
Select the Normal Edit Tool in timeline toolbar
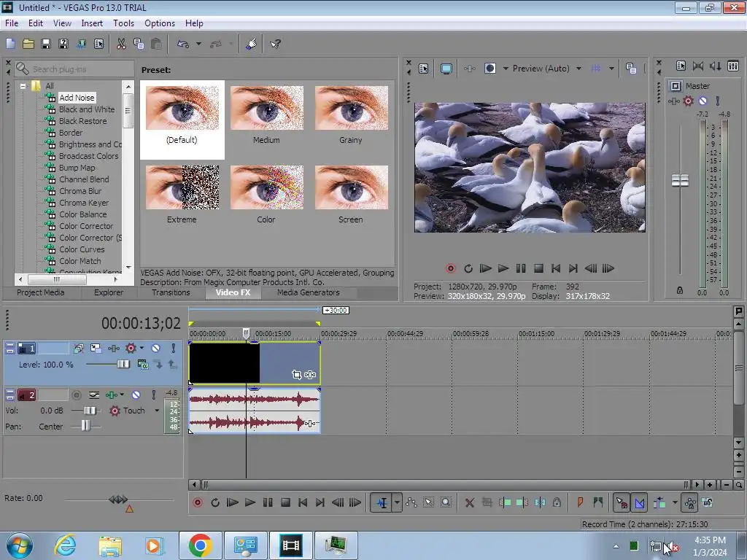[382, 502]
